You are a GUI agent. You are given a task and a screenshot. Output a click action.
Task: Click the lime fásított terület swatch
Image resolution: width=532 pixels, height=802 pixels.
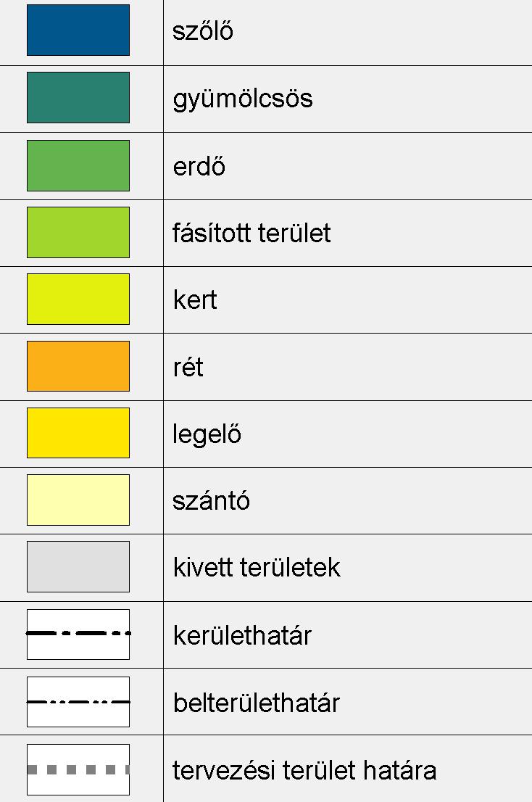click(78, 232)
